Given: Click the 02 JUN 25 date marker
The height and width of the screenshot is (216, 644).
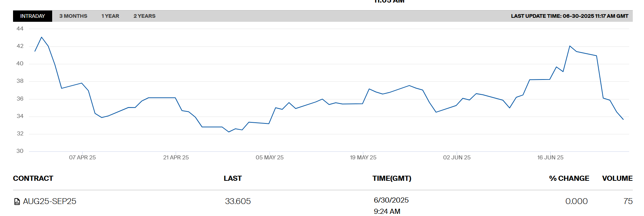Looking at the screenshot, I should click(x=456, y=157).
